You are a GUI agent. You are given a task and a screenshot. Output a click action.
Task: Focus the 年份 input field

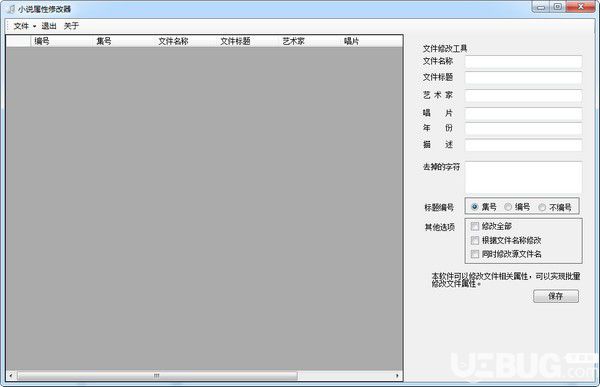pos(523,129)
